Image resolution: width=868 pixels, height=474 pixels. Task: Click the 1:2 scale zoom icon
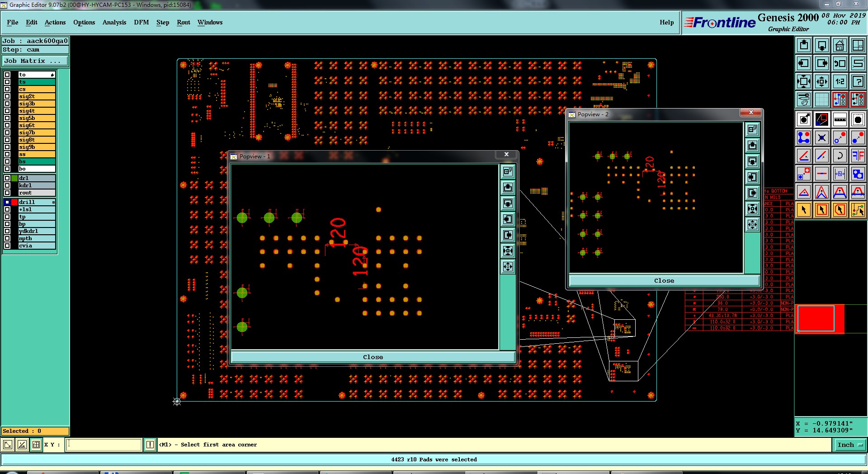(x=840, y=81)
